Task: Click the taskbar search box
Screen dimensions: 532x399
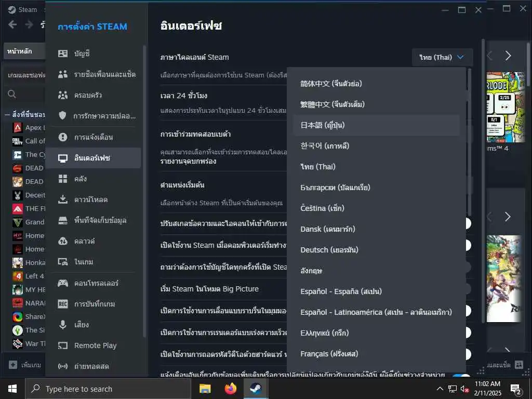Action: (108, 389)
